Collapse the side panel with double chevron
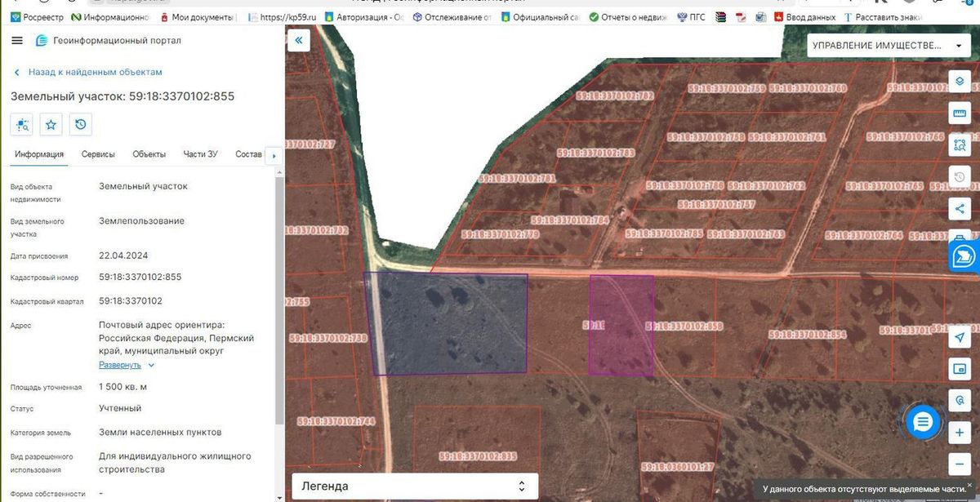The image size is (980, 502). coord(299,40)
